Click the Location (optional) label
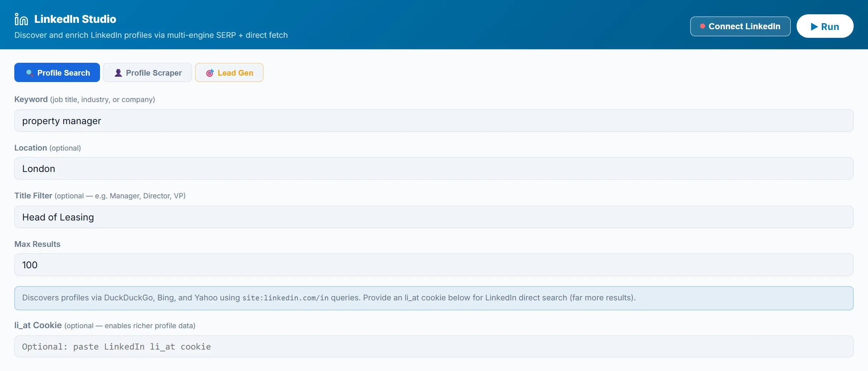Image resolution: width=868 pixels, height=371 pixels. tap(48, 148)
